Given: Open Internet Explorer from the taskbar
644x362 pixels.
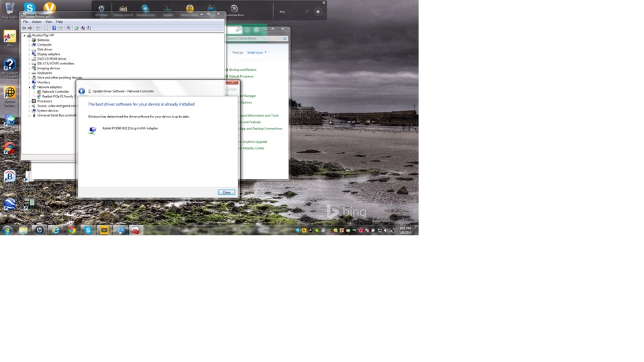Looking at the screenshot, I should click(56, 230).
